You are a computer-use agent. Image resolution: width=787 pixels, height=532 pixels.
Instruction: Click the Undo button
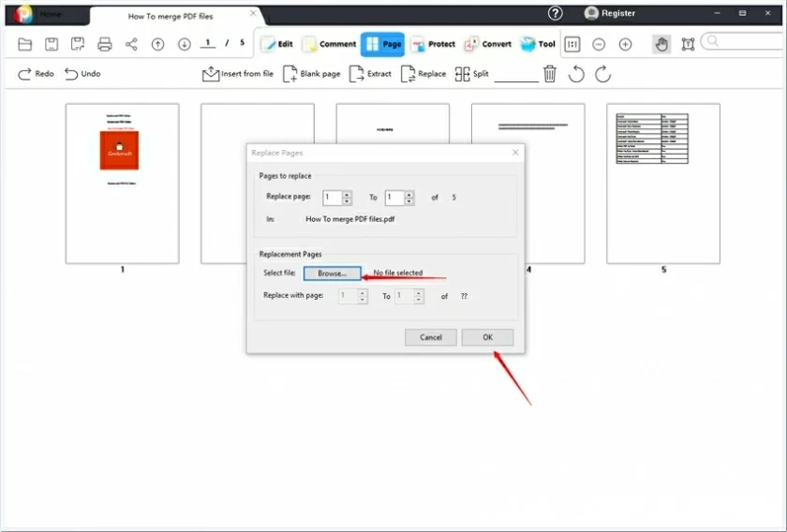[x=82, y=74]
